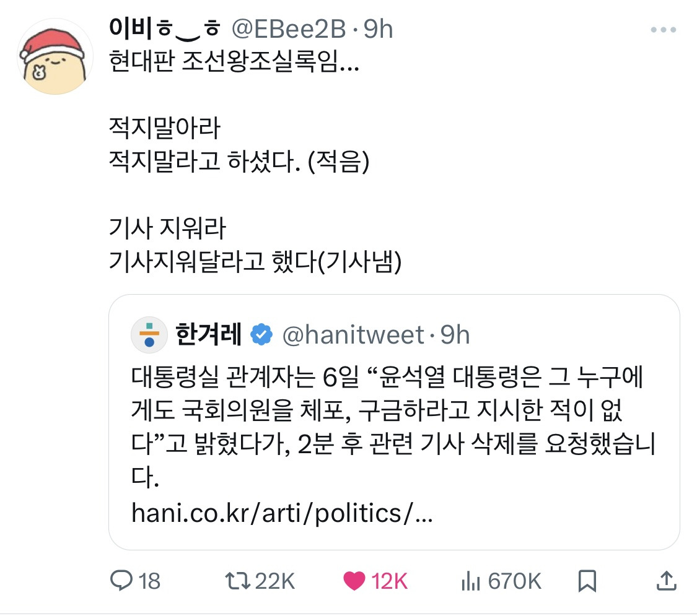Unlike the post via pink heart
The width and height of the screenshot is (697, 616).
click(354, 581)
